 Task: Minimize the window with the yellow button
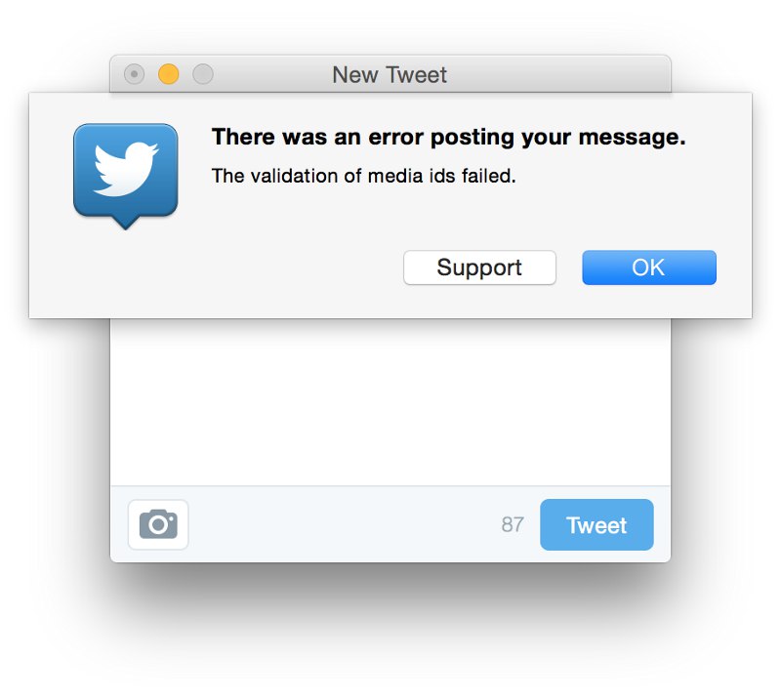[x=168, y=74]
